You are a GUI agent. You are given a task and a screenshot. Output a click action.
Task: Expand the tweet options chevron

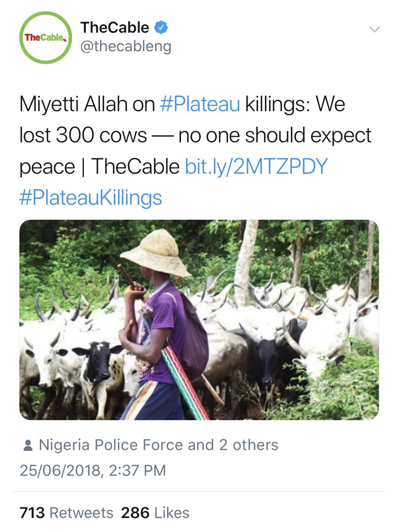tap(375, 30)
